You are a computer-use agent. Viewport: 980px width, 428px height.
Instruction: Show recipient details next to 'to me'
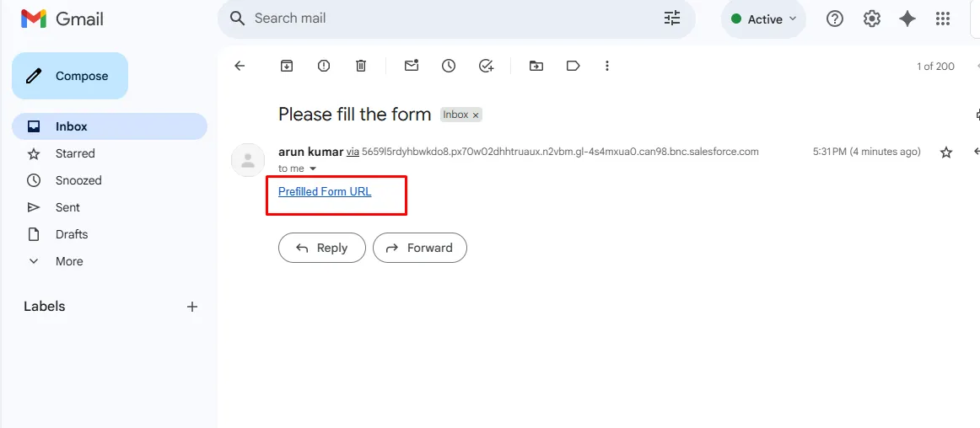point(313,169)
